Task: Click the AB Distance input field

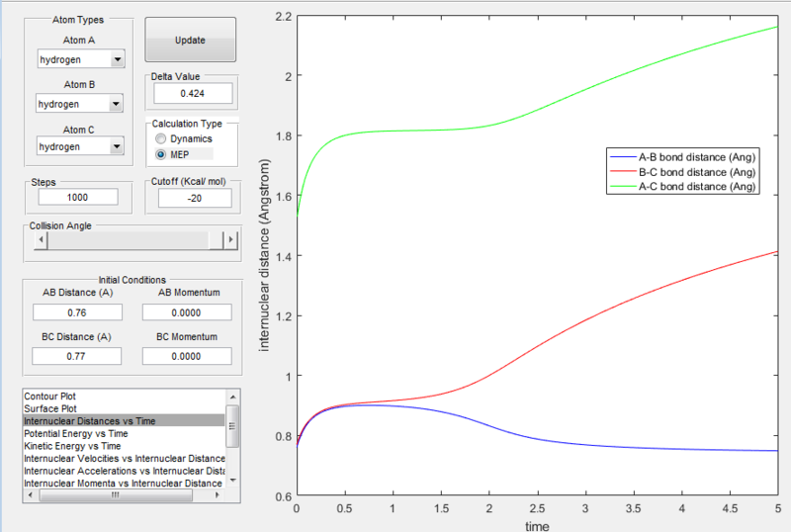Action: tap(77, 312)
